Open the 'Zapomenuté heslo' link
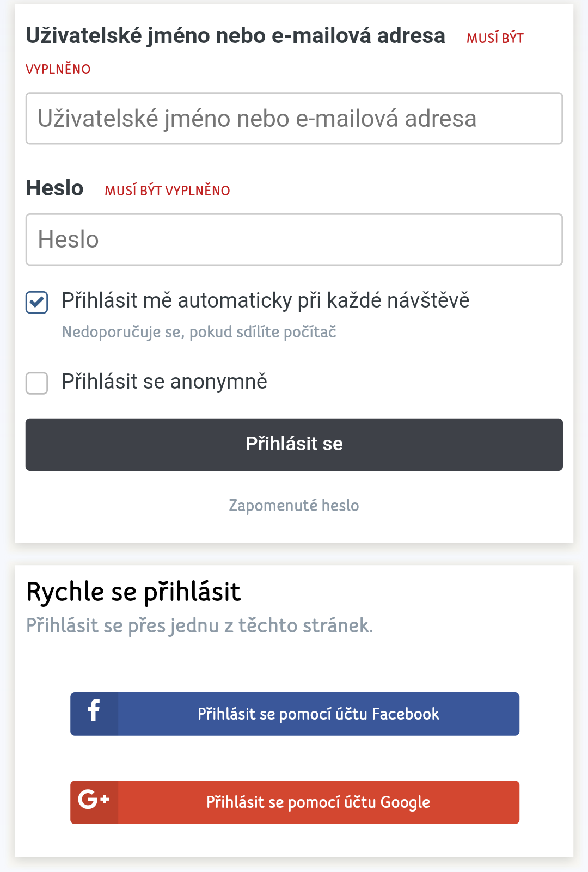The width and height of the screenshot is (588, 872). 294,506
